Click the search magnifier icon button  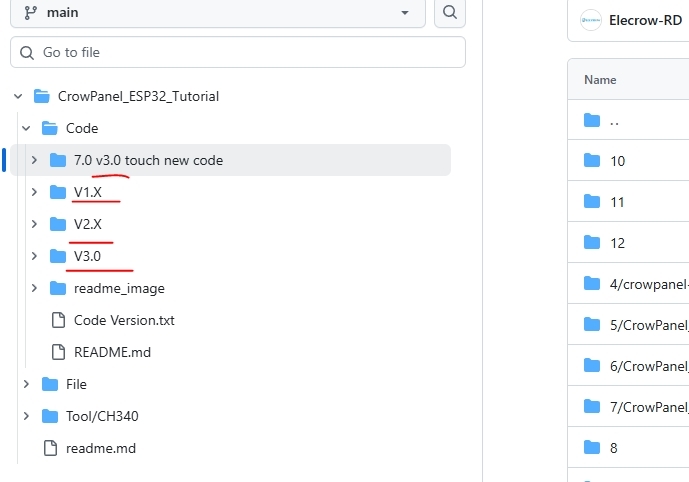click(450, 13)
